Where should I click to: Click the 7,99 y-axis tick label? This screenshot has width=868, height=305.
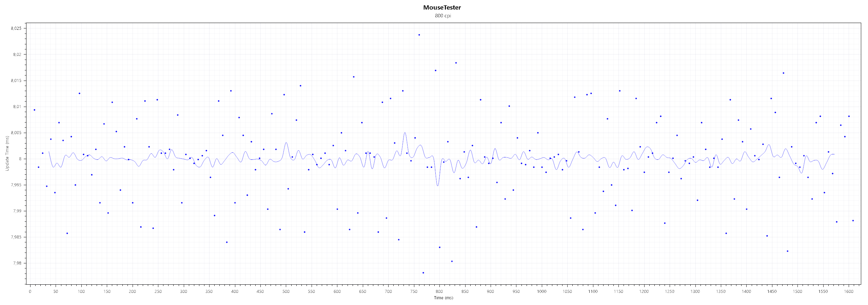pyautogui.click(x=17, y=211)
